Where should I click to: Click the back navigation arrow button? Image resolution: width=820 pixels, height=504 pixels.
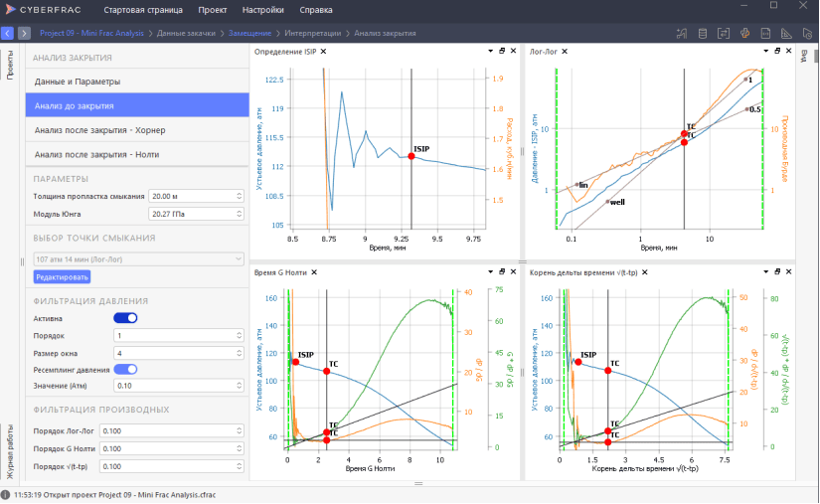coord(8,33)
